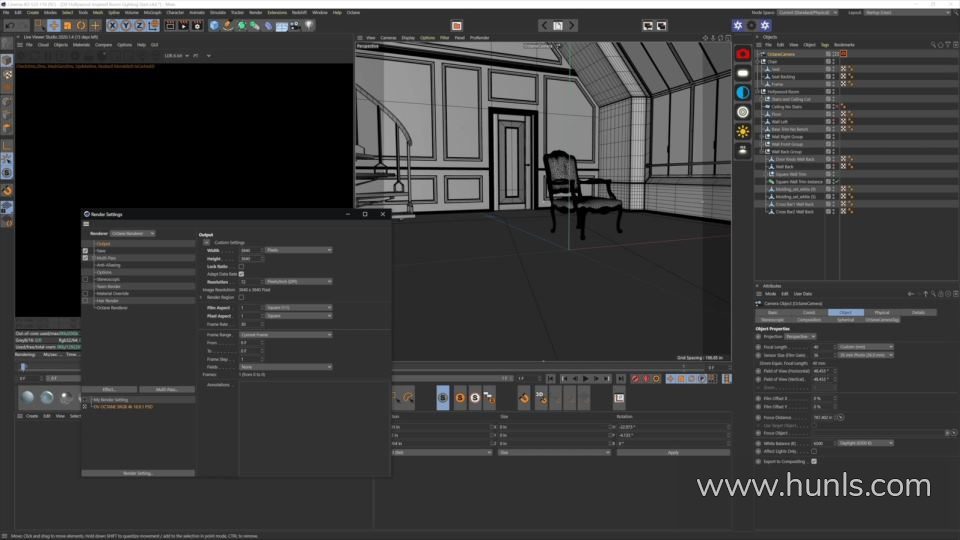Select the Move tool in top toolbar
Viewport: 960px width, 540px height.
tap(55, 25)
